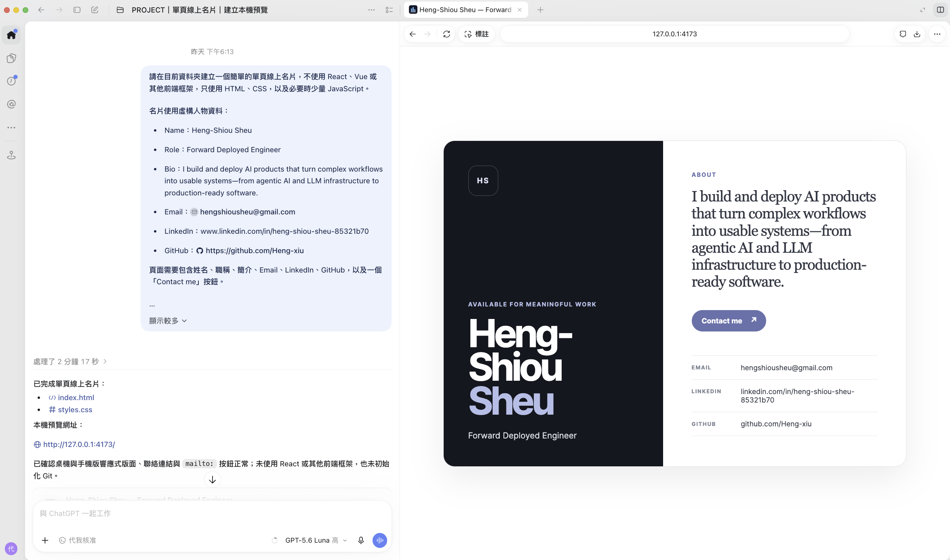Toggle the 代我核准 auto-approve option
This screenshot has width=950, height=560.
pos(78,540)
